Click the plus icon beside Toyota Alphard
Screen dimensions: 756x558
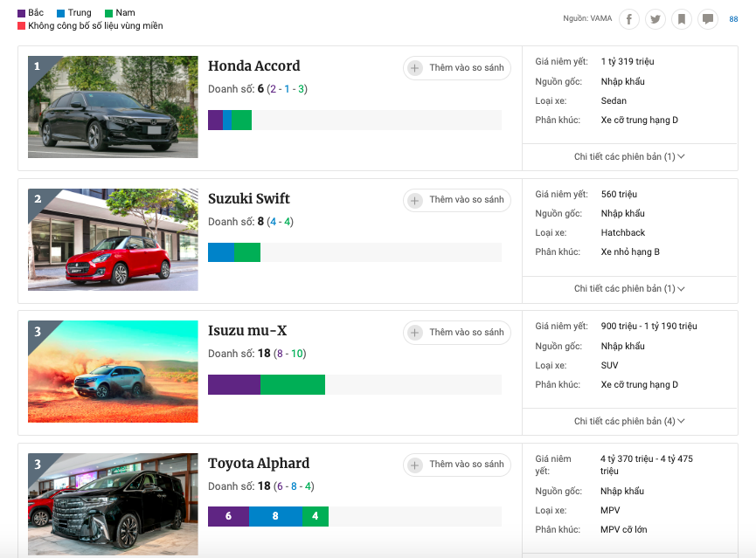pyautogui.click(x=414, y=465)
